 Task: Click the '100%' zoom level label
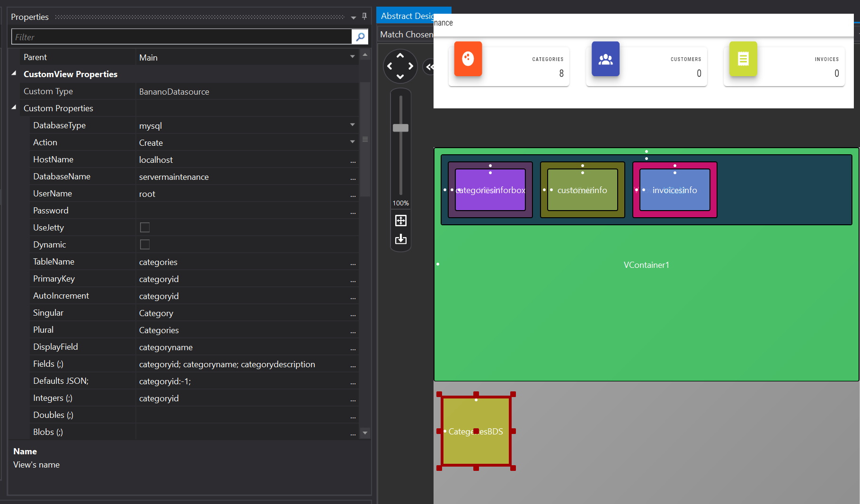point(400,203)
